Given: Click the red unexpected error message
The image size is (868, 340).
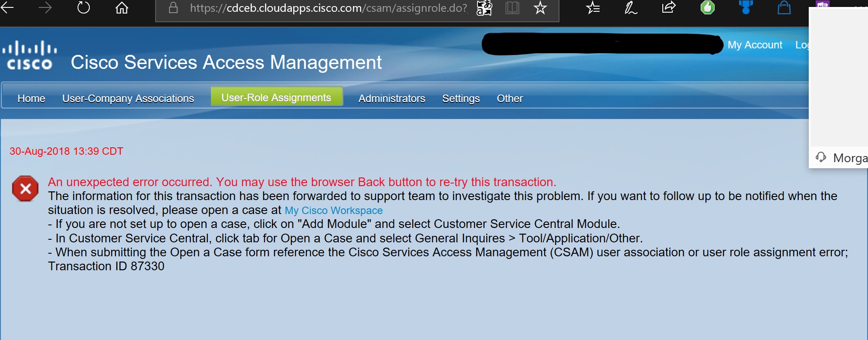Looking at the screenshot, I should click(x=302, y=182).
